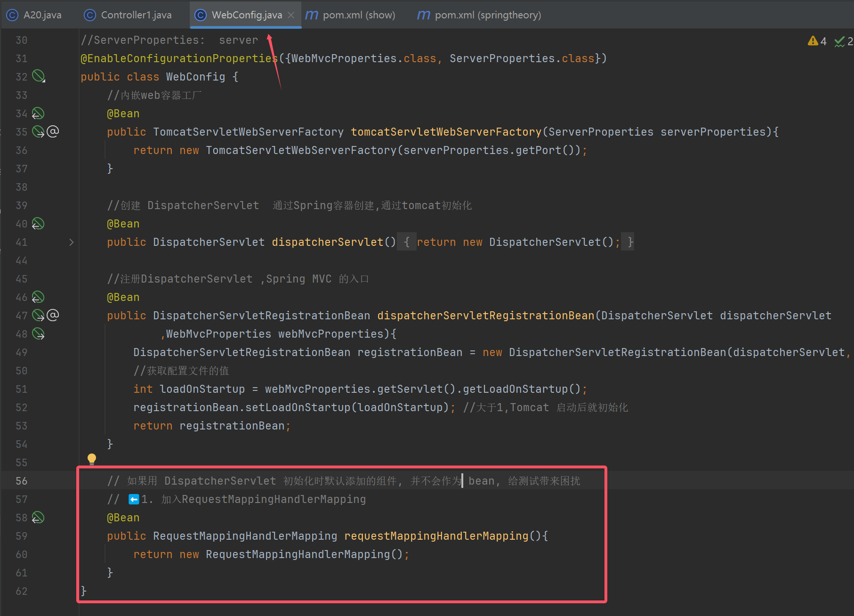Screen dimensions: 854x616
Task: Click the Spring bean gutter icon on line 32
Action: (38, 76)
